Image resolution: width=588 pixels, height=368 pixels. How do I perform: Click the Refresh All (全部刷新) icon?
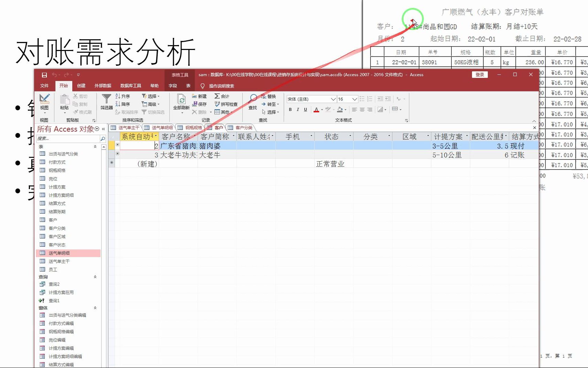181,99
